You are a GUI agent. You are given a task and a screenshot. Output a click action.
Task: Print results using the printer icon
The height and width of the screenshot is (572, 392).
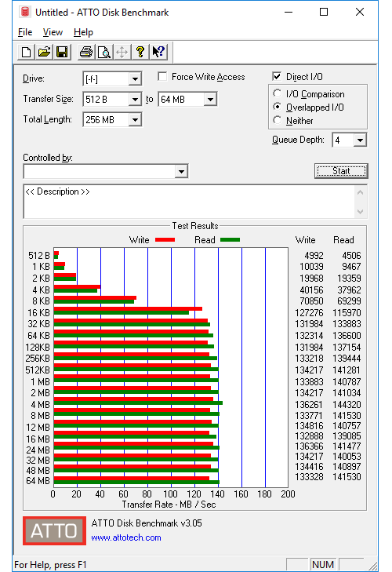point(86,52)
